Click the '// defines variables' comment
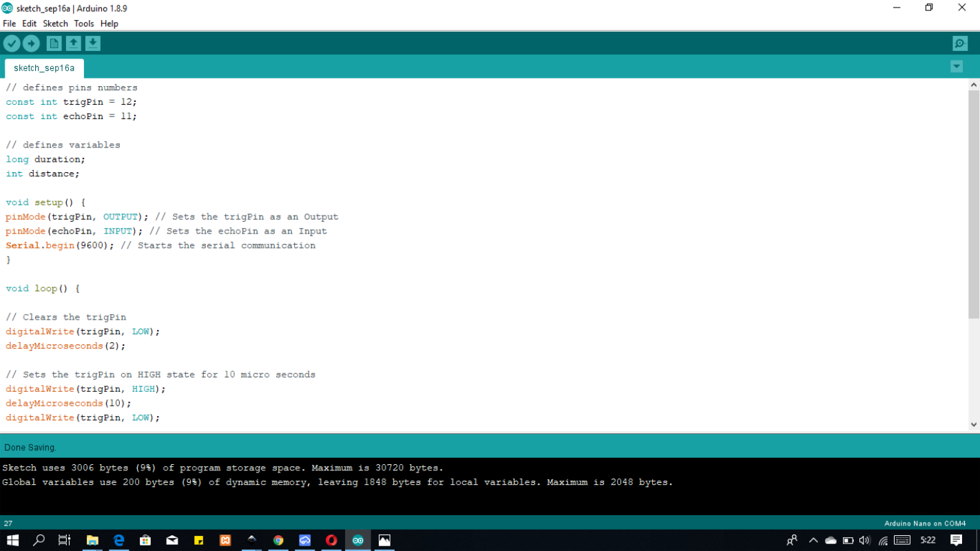The height and width of the screenshot is (551, 980). (63, 145)
